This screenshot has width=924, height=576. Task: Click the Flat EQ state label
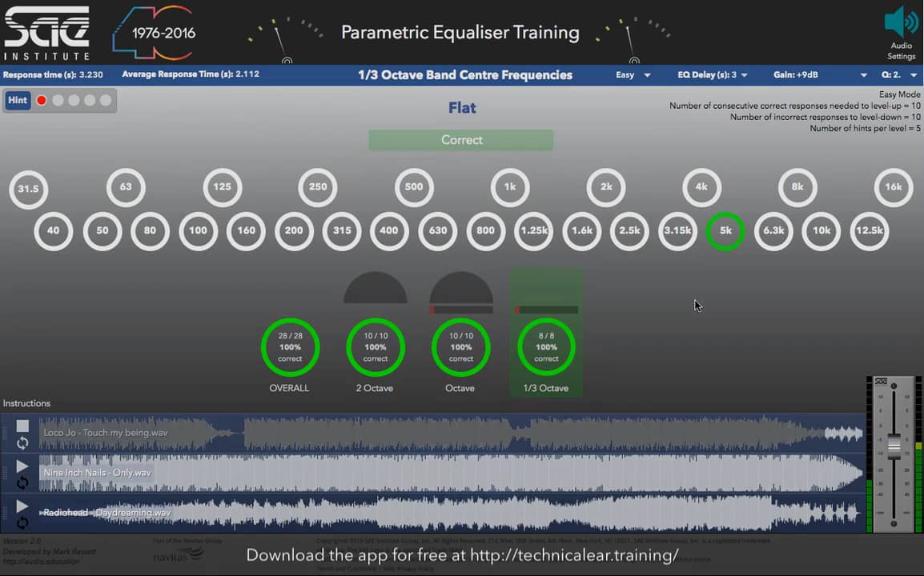(x=462, y=108)
